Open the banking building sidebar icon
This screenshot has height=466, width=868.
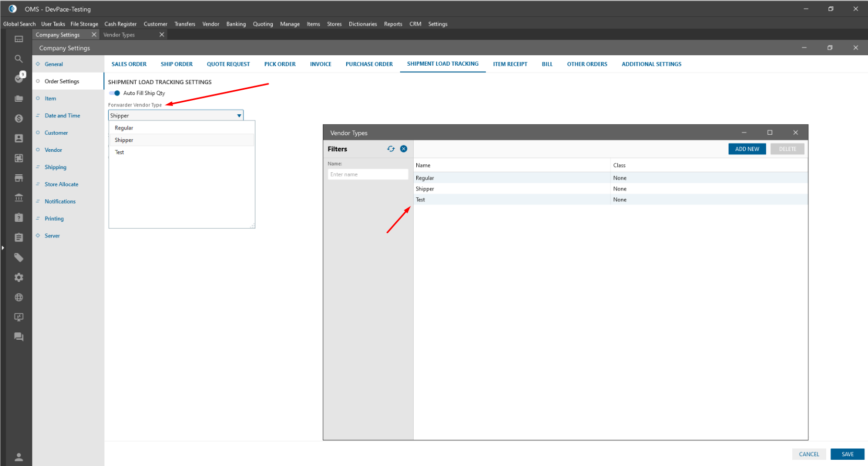click(x=19, y=198)
